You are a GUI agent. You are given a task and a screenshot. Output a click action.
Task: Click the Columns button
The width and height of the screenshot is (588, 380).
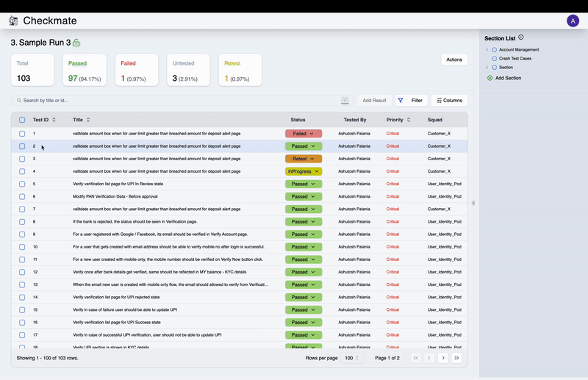pyautogui.click(x=448, y=100)
